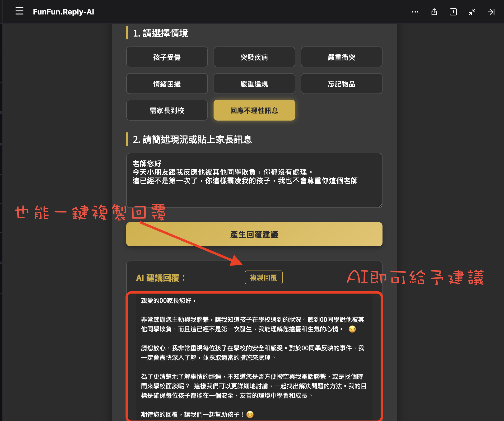
Task: Select the 孩子受傷 scenario
Action: (x=167, y=57)
